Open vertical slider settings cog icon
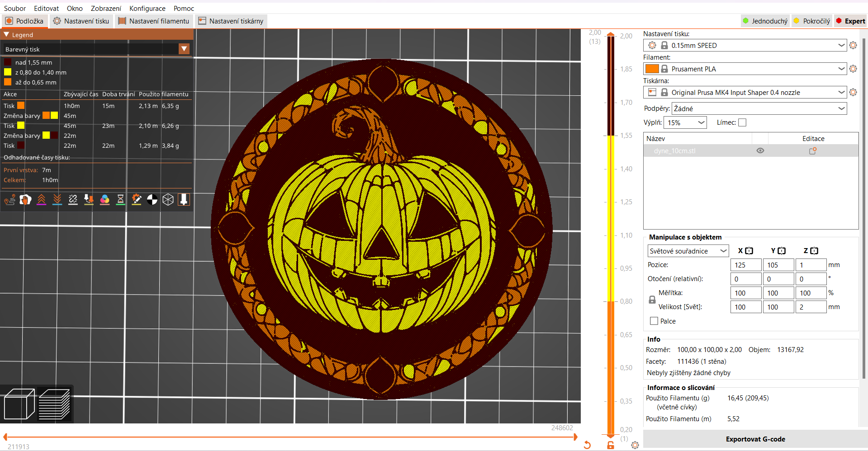 click(x=635, y=445)
